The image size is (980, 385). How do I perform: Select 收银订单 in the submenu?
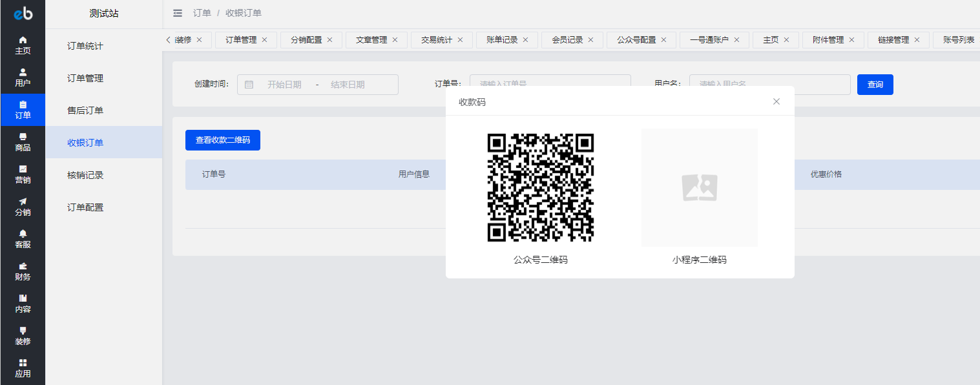coord(103,143)
